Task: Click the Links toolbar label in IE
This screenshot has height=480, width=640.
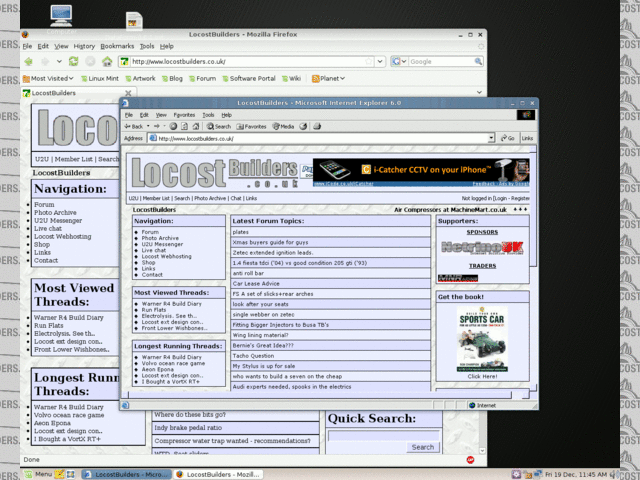Action: point(527,138)
